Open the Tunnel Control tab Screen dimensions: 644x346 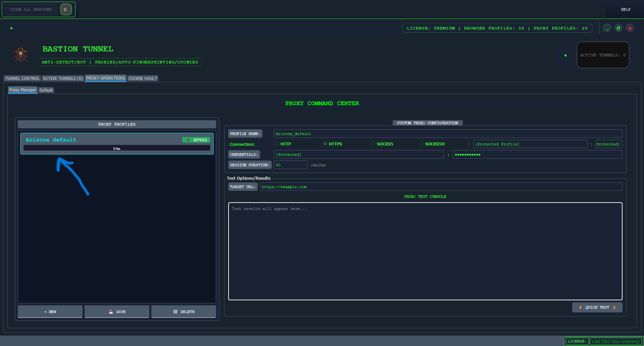coord(22,78)
